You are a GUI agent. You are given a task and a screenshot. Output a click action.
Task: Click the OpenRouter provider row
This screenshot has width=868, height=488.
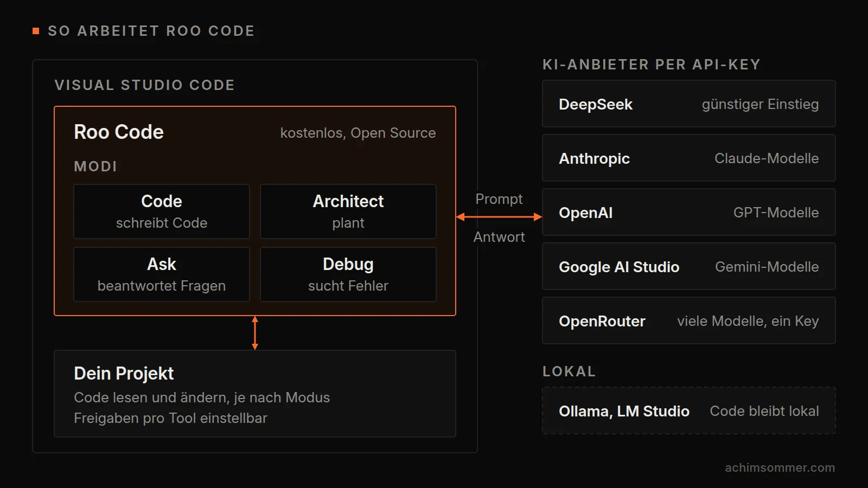[689, 320]
